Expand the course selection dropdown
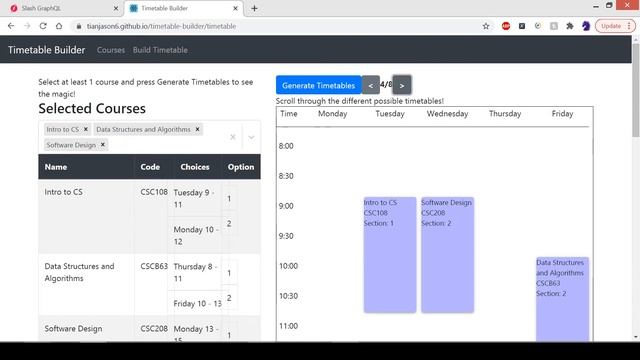 click(x=251, y=137)
